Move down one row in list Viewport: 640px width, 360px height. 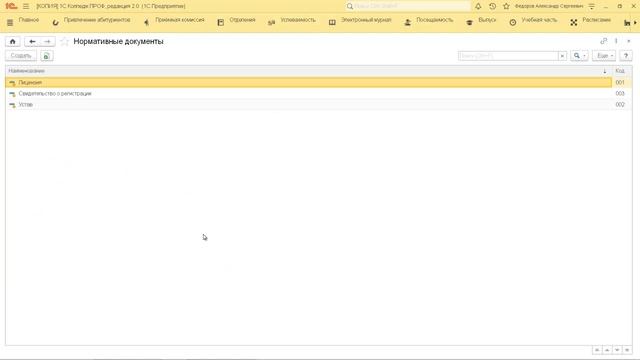click(617, 350)
